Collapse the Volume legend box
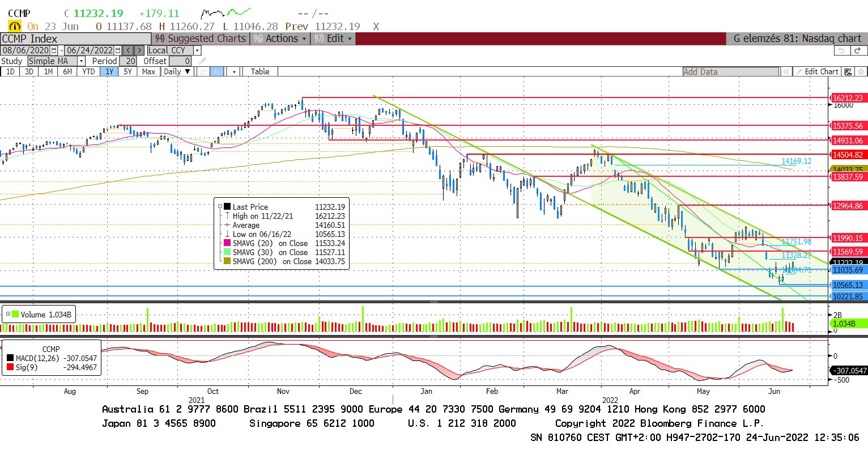 point(7,314)
